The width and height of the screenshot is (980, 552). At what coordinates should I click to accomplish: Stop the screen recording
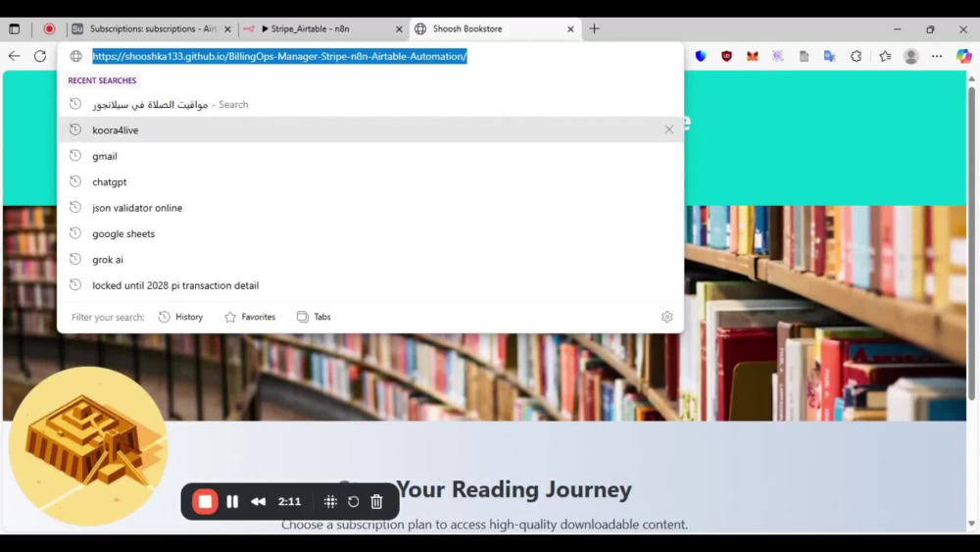pyautogui.click(x=205, y=501)
